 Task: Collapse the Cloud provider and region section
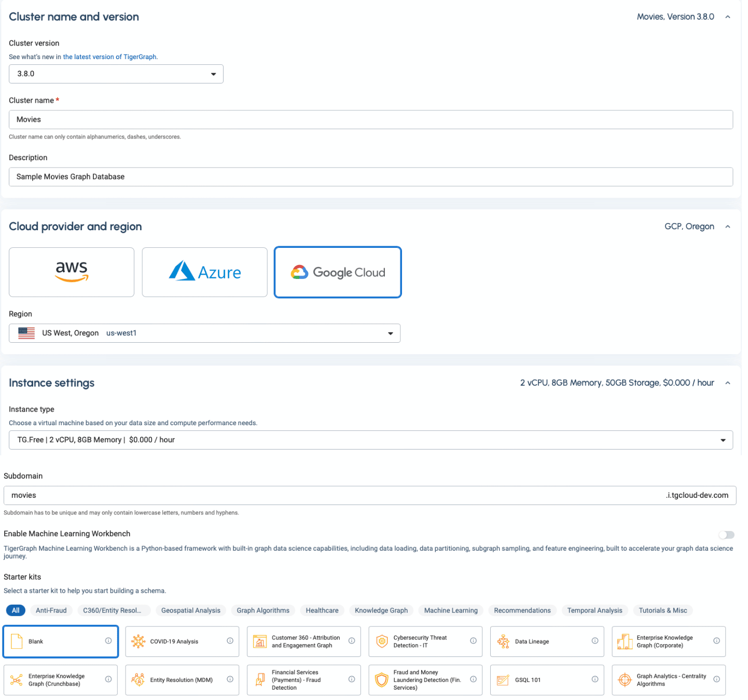[x=728, y=227]
